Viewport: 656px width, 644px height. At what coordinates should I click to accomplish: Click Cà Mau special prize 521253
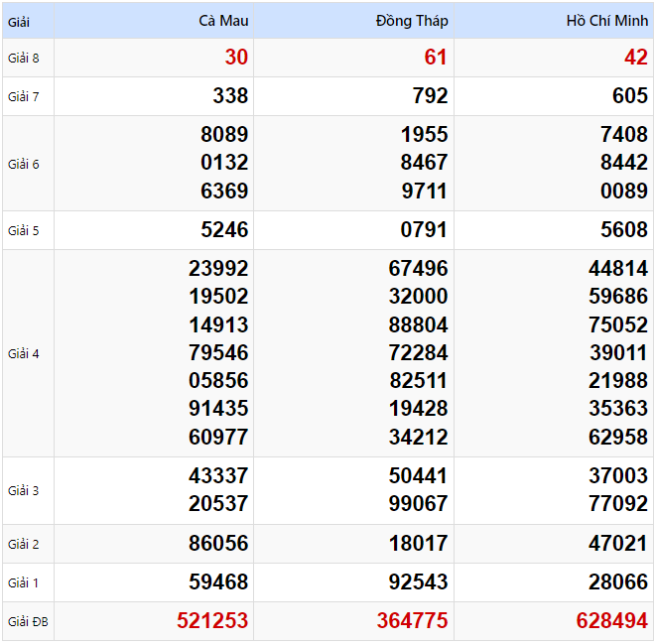tap(212, 621)
